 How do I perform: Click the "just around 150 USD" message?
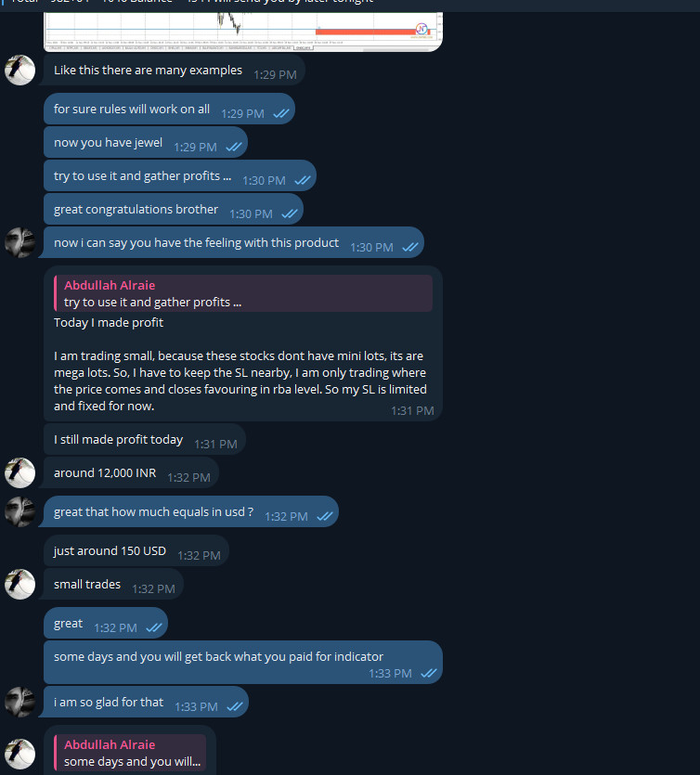(110, 551)
